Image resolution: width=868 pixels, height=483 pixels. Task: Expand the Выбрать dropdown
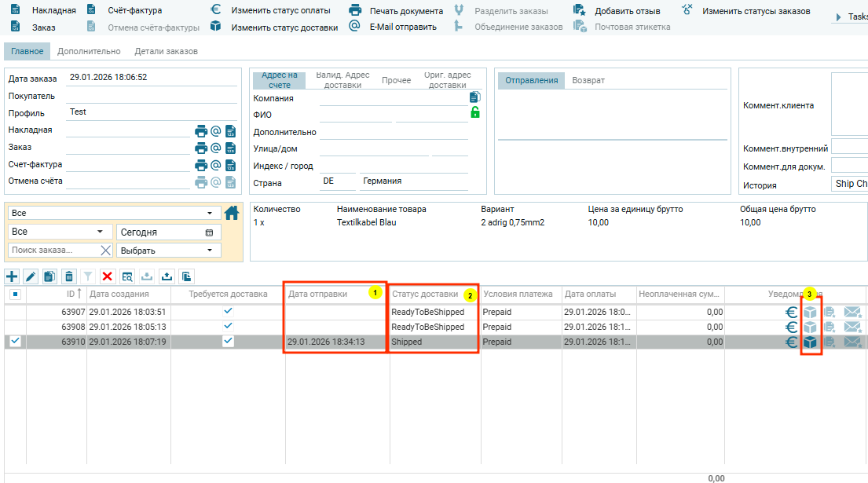(x=168, y=251)
